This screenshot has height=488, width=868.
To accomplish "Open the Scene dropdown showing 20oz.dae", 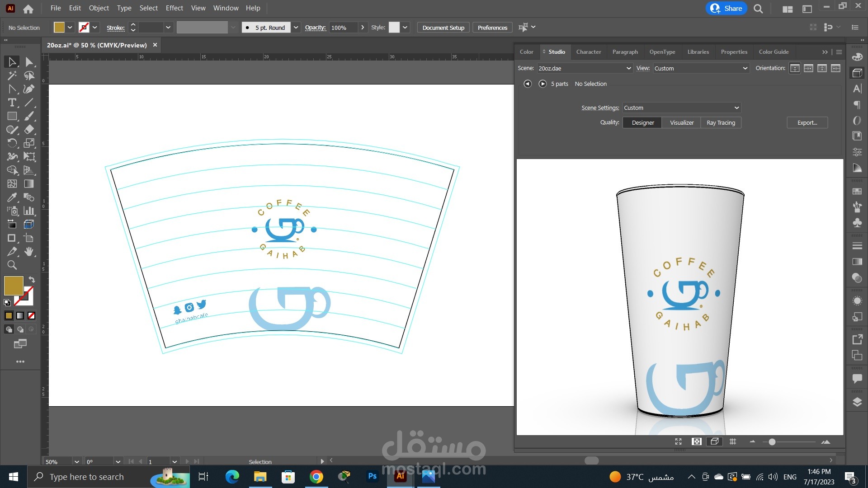I will tap(584, 68).
